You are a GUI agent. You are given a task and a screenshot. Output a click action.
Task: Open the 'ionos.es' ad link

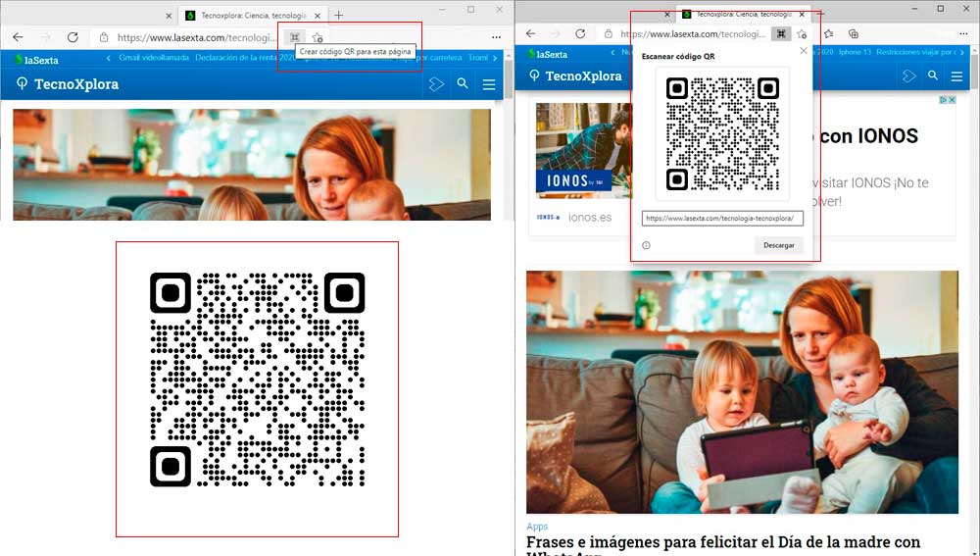[590, 217]
